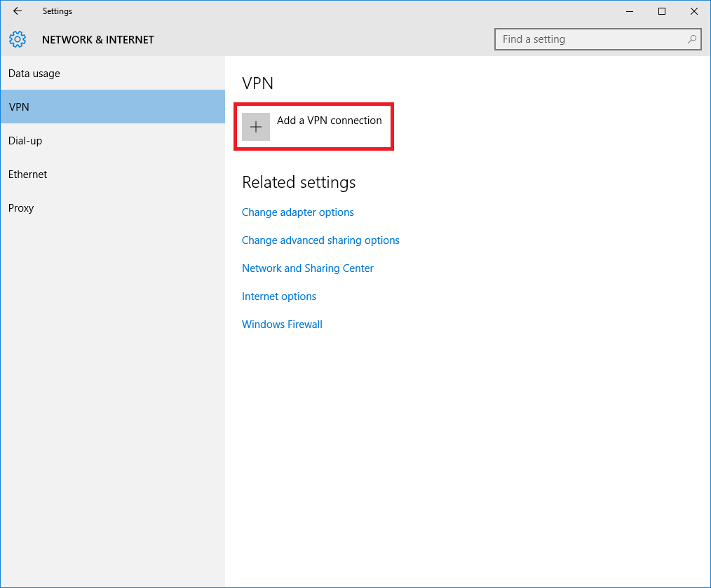Go to the Proxy settings

(21, 208)
